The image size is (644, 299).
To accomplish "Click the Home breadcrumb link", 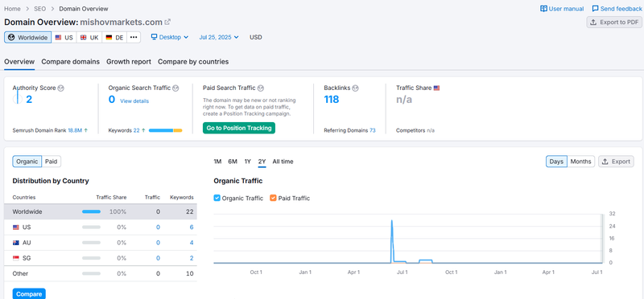I will point(12,9).
